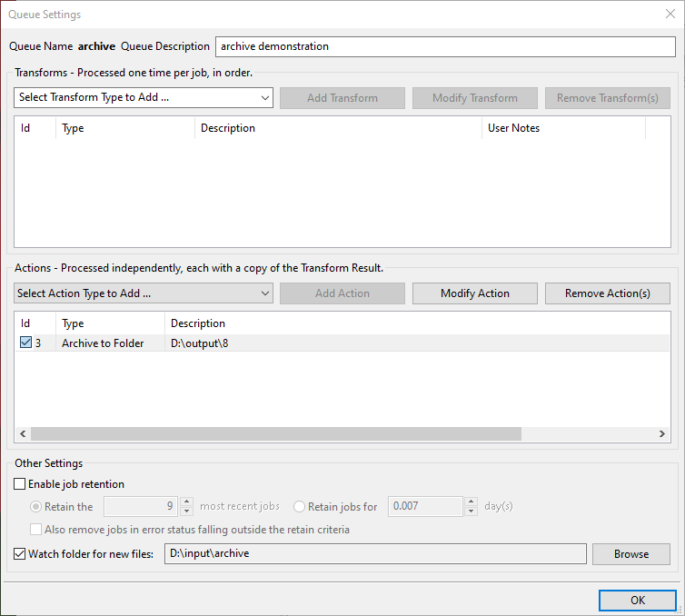Screen dimensions: 685x616
Task: Enable job retention checkbox
Action: [21, 484]
